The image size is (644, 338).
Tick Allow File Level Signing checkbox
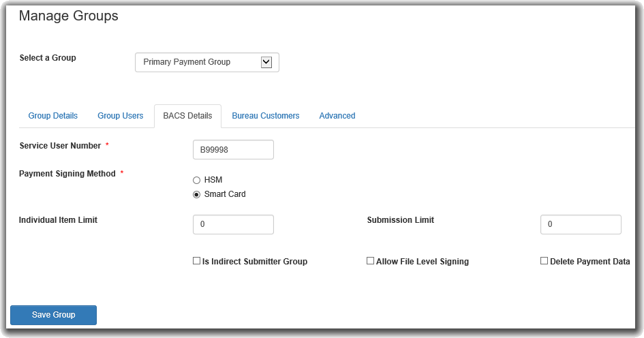pyautogui.click(x=371, y=261)
